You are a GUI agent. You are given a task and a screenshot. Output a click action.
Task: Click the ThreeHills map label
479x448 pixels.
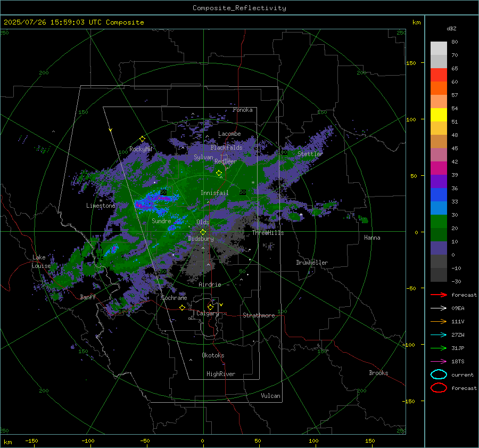pos(268,233)
